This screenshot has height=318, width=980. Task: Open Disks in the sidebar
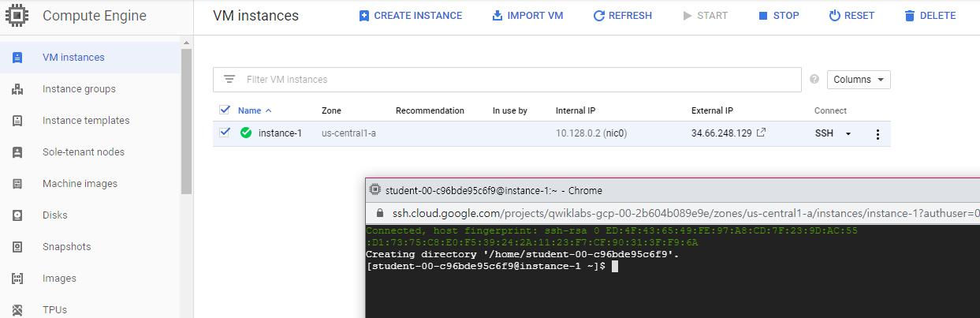coord(55,215)
